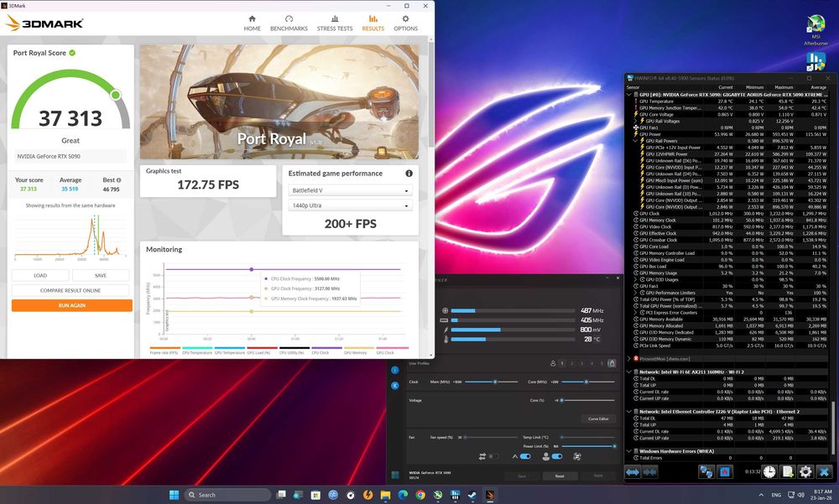This screenshot has height=504, width=839.
Task: Expand the PresentMon sensor group
Action: (x=628, y=358)
